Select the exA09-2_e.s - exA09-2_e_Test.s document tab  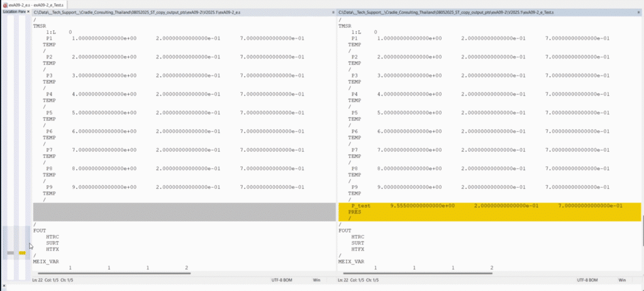[35, 5]
